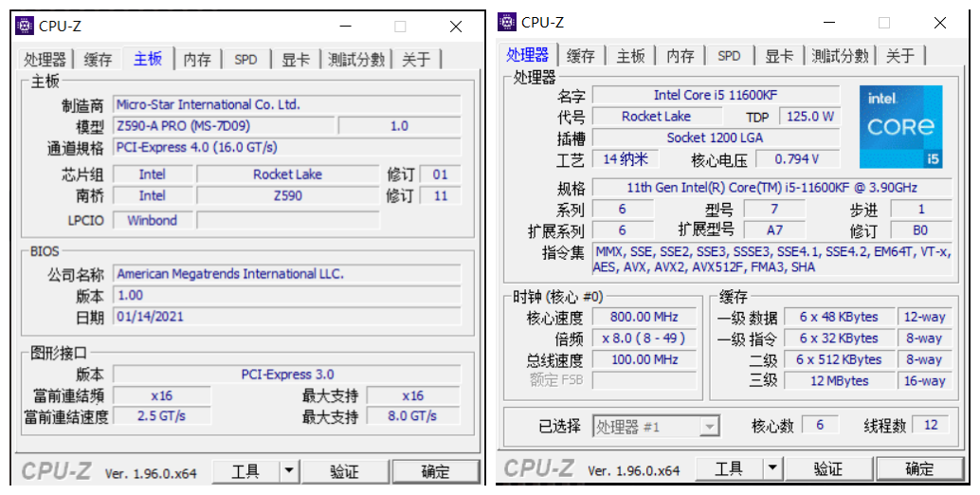Open the 关于 tab in the left window

tap(417, 60)
